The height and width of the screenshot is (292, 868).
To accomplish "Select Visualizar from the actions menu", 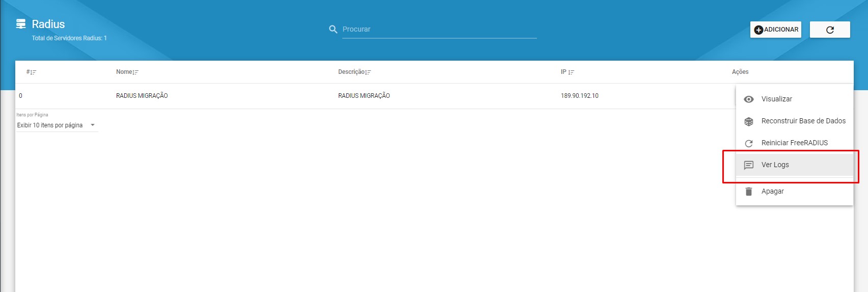I will point(795,99).
